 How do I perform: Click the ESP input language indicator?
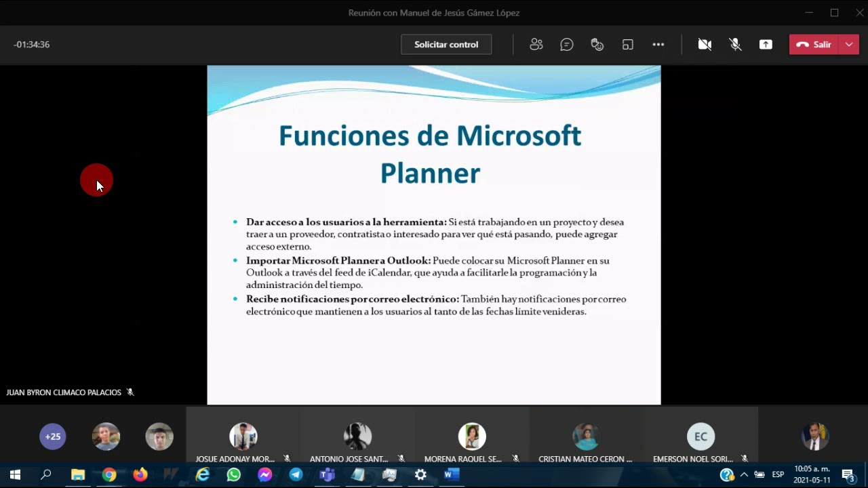[778, 475]
